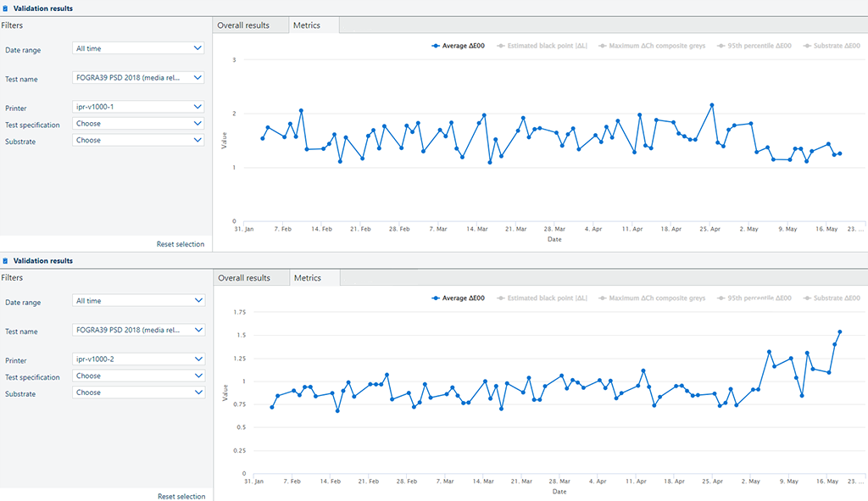The image size is (868, 501).
Task: Switch to Overall results tab in lower panel
Action: click(x=244, y=278)
